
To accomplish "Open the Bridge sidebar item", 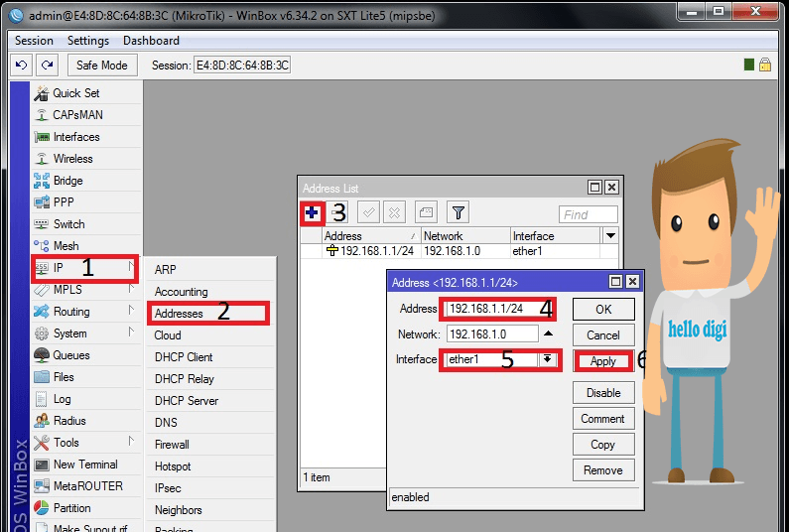I will click(86, 181).
